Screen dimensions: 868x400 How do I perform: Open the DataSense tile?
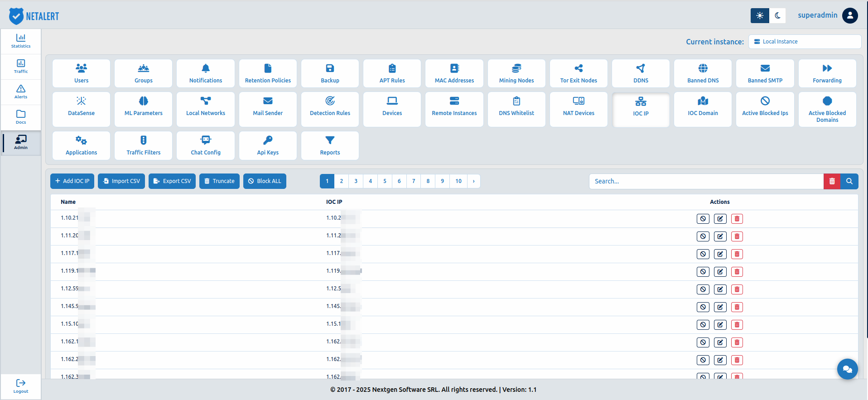(x=81, y=109)
